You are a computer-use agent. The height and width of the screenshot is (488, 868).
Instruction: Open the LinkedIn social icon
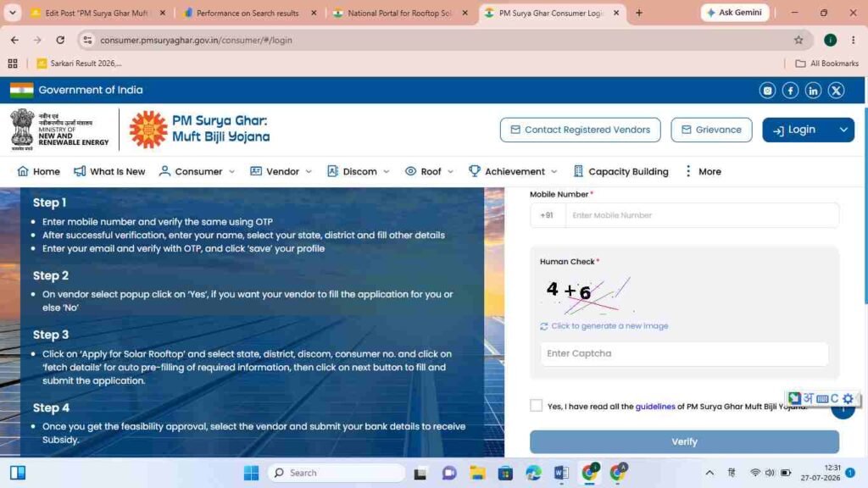813,90
